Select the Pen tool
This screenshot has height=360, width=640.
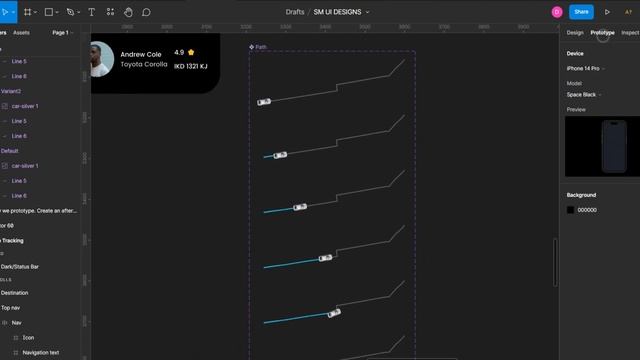tap(70, 12)
